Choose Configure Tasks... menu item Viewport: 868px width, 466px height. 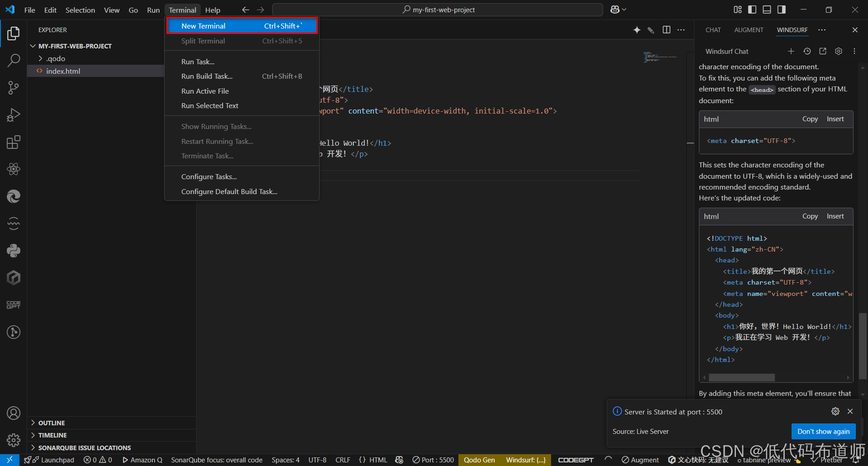pyautogui.click(x=242, y=176)
